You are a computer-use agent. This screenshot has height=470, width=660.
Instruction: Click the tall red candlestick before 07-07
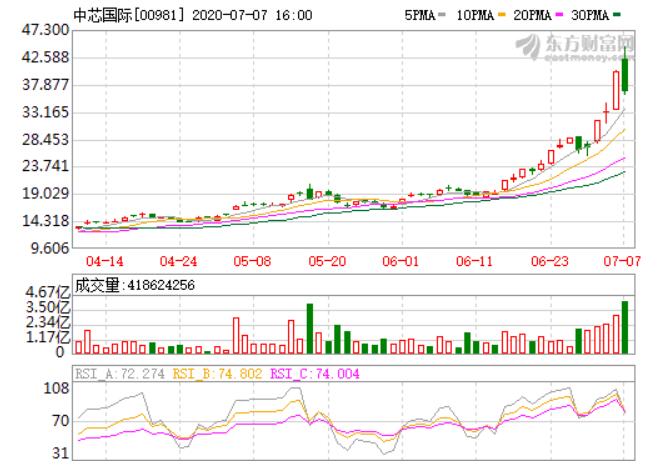616,90
